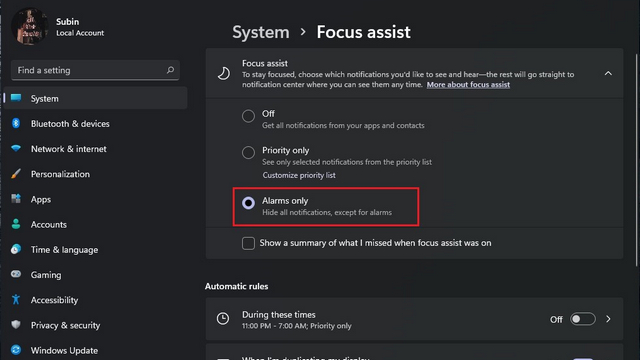Screen dimensions: 640x360
Task: Select the Priority only radio button
Action: (x=248, y=153)
